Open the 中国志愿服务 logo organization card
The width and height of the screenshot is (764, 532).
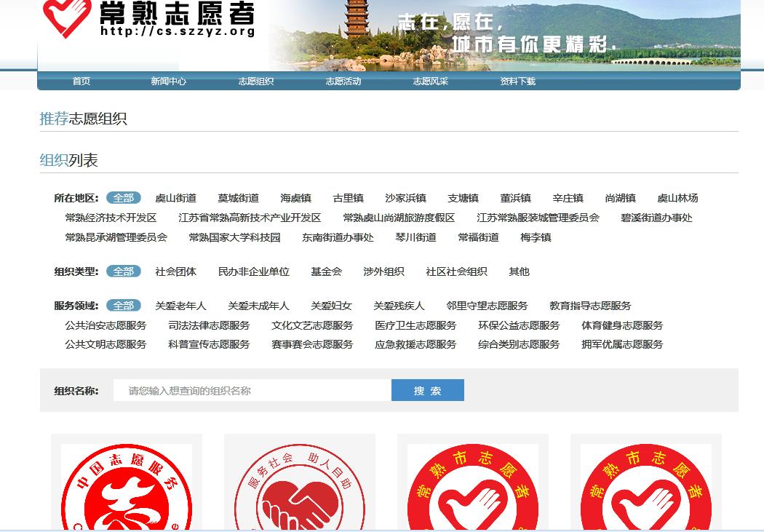(127, 483)
